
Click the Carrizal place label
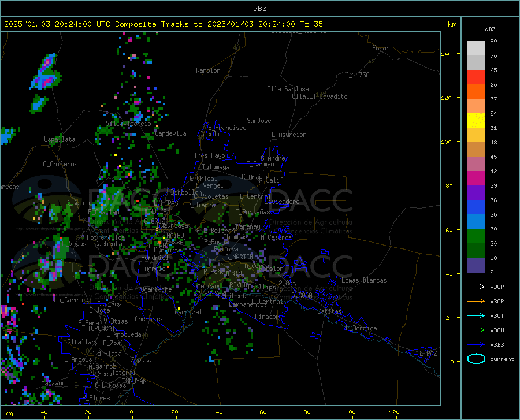tap(188, 312)
